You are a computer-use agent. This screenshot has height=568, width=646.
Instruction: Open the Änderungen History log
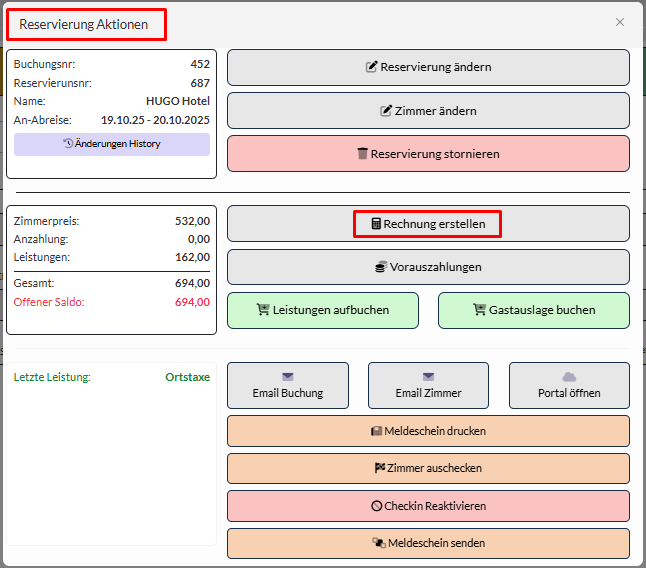(x=112, y=144)
